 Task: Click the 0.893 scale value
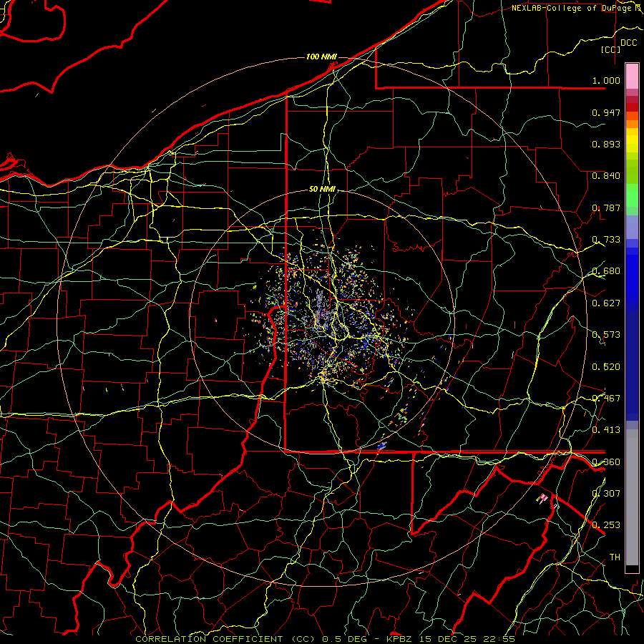(x=606, y=144)
